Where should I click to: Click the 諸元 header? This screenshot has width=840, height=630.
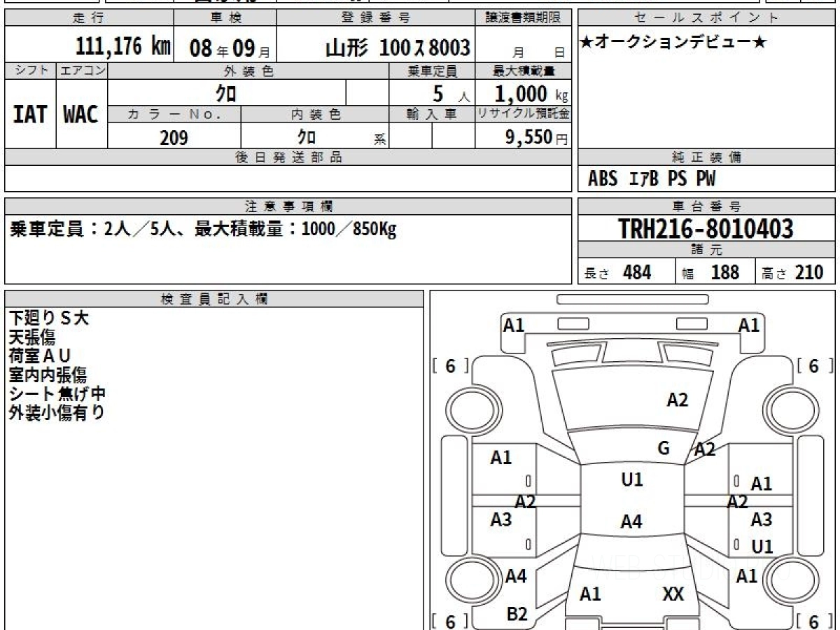click(x=706, y=250)
